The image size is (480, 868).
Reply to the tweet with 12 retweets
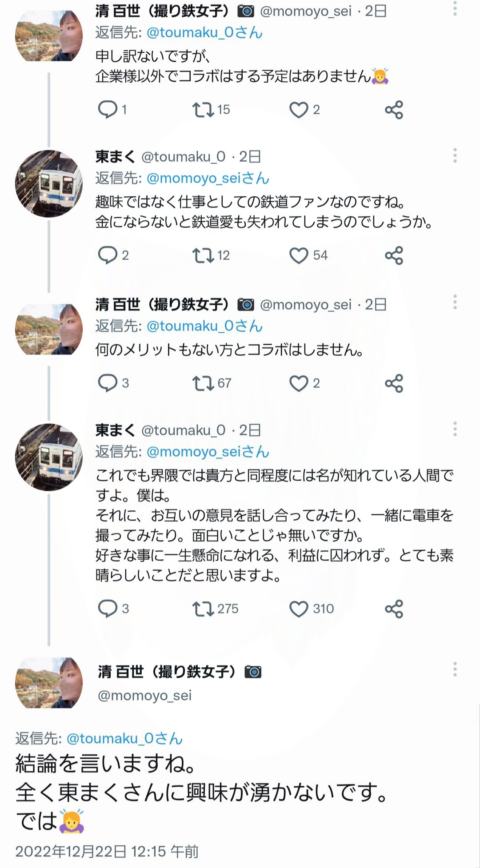[x=108, y=255]
